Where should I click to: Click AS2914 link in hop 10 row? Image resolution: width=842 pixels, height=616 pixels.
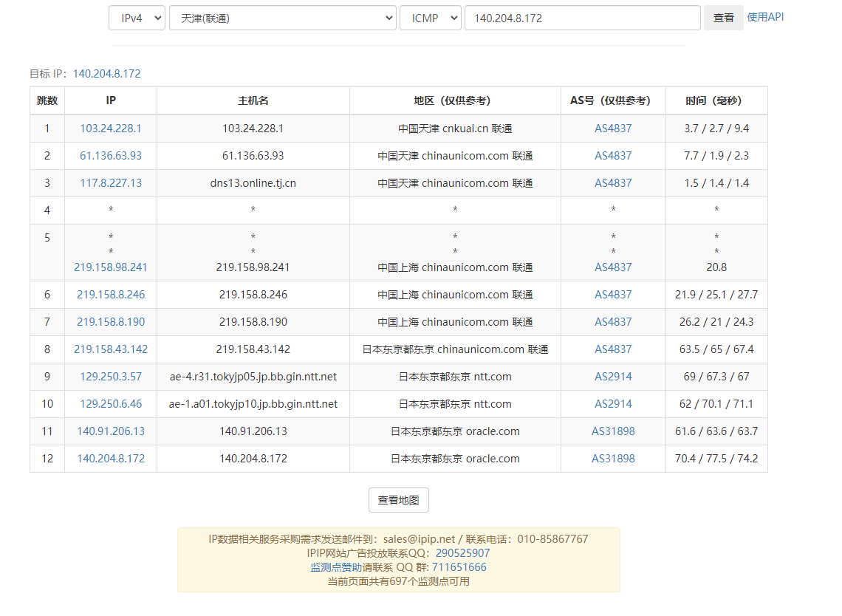coord(613,404)
